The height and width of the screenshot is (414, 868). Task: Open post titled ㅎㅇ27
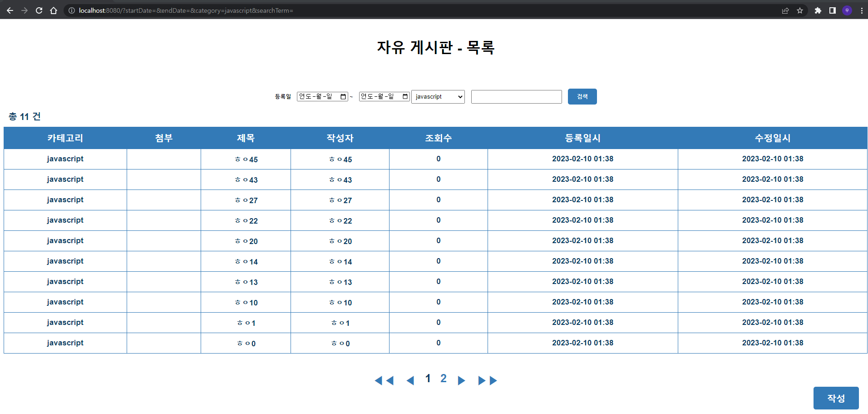point(246,200)
